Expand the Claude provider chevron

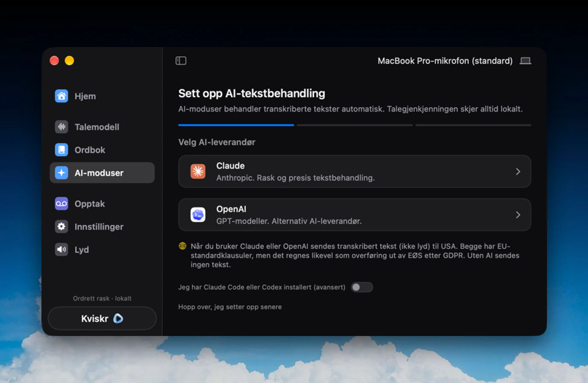click(518, 171)
